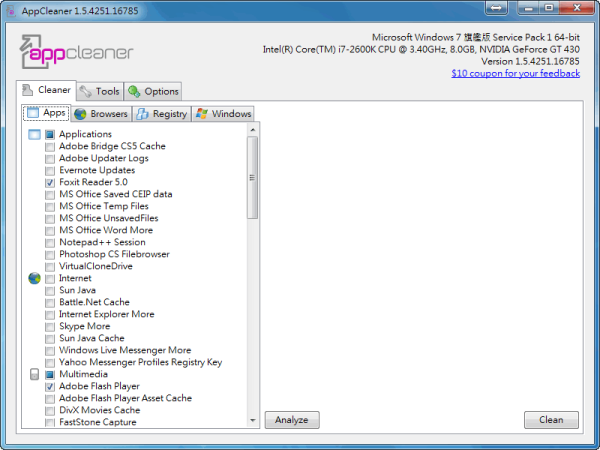Image resolution: width=600 pixels, height=450 pixels.
Task: Check Adobe Updater Logs
Action: coord(50,158)
